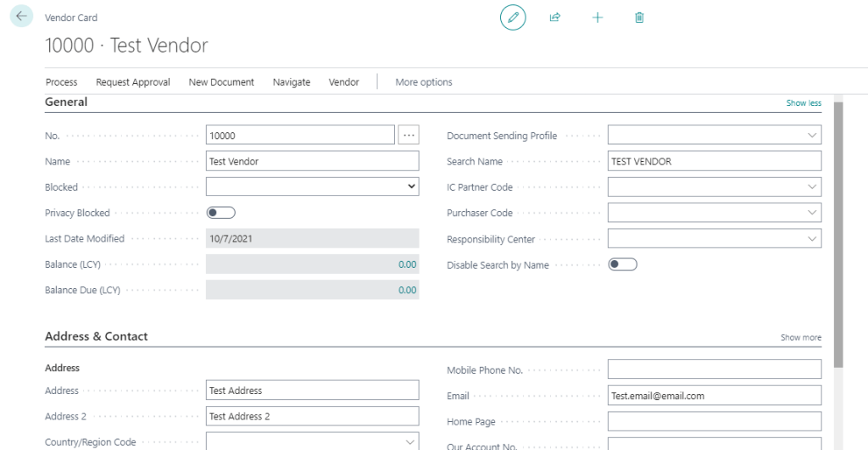Click Show less in General section
The width and height of the screenshot is (868, 450).
tap(803, 103)
